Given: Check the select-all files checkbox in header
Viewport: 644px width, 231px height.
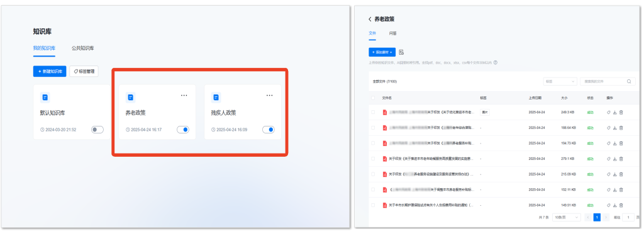Looking at the screenshot, I should (x=373, y=98).
